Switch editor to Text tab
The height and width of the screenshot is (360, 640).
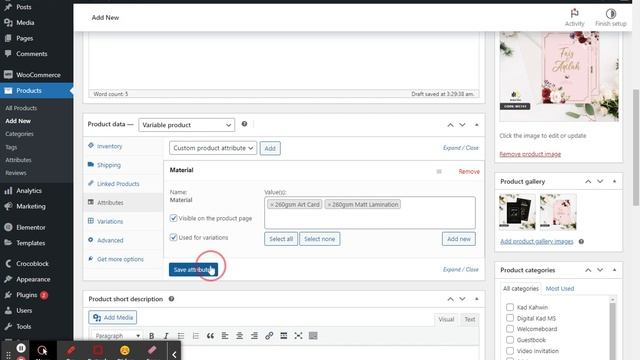470,319
